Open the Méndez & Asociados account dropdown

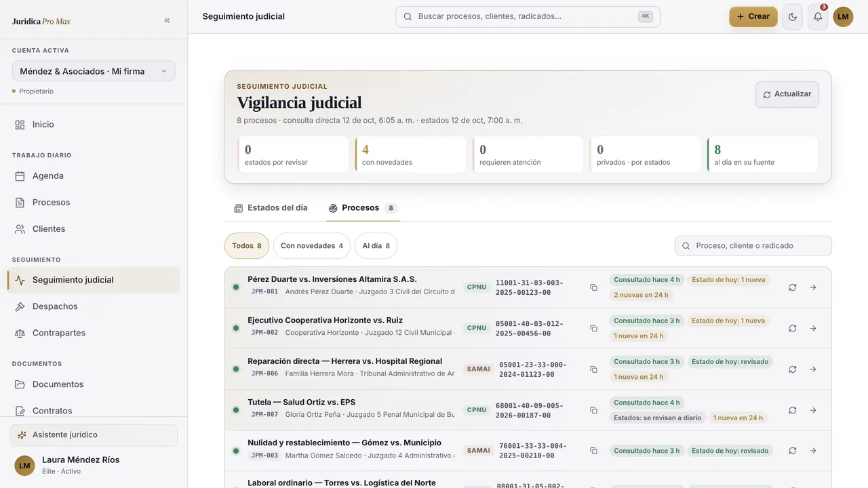94,71
